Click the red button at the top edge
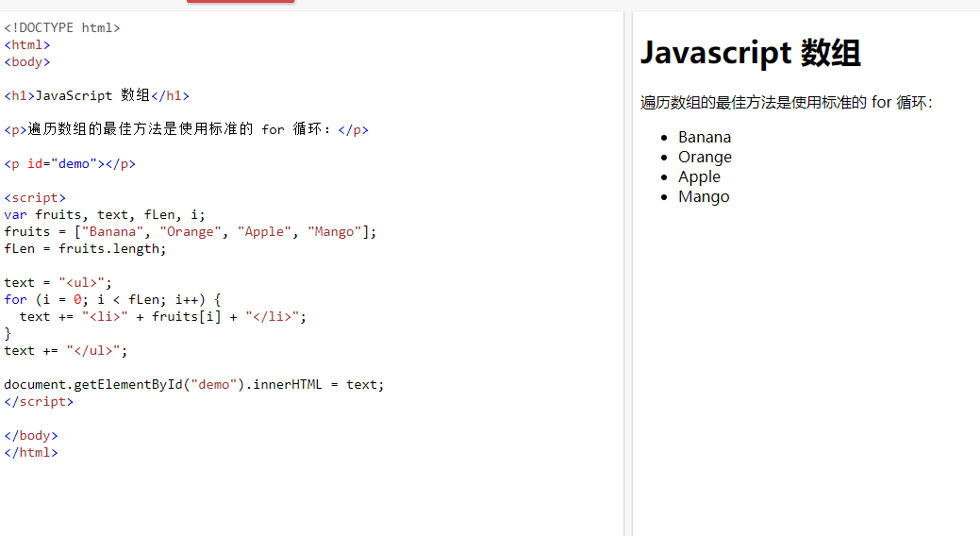The height and width of the screenshot is (536, 980). [240, 1]
